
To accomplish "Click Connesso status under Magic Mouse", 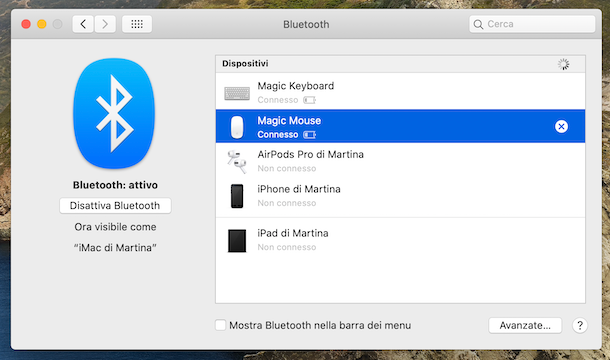I will click(278, 135).
